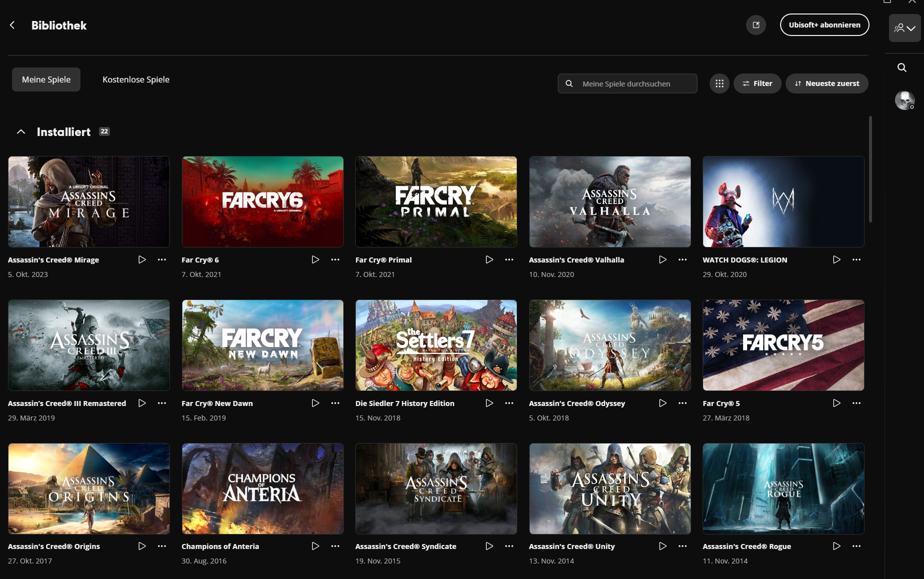Open options menu for Champions of Anteria
This screenshot has width=924, height=579.
coord(335,546)
